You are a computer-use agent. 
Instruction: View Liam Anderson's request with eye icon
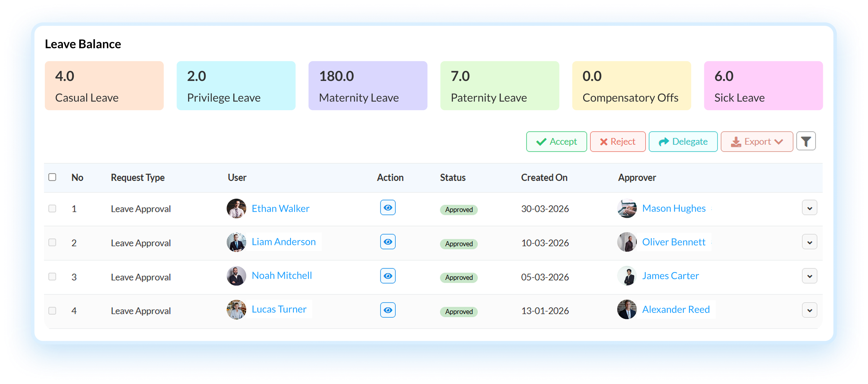coord(387,242)
